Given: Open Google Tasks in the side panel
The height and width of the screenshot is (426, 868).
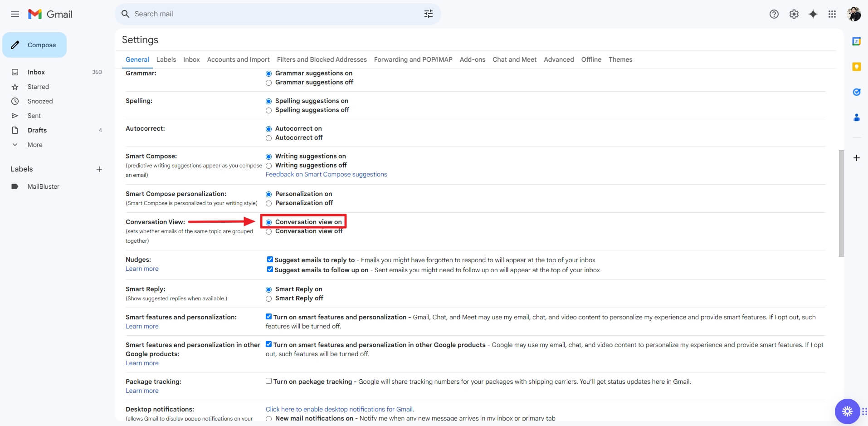Looking at the screenshot, I should [x=857, y=92].
